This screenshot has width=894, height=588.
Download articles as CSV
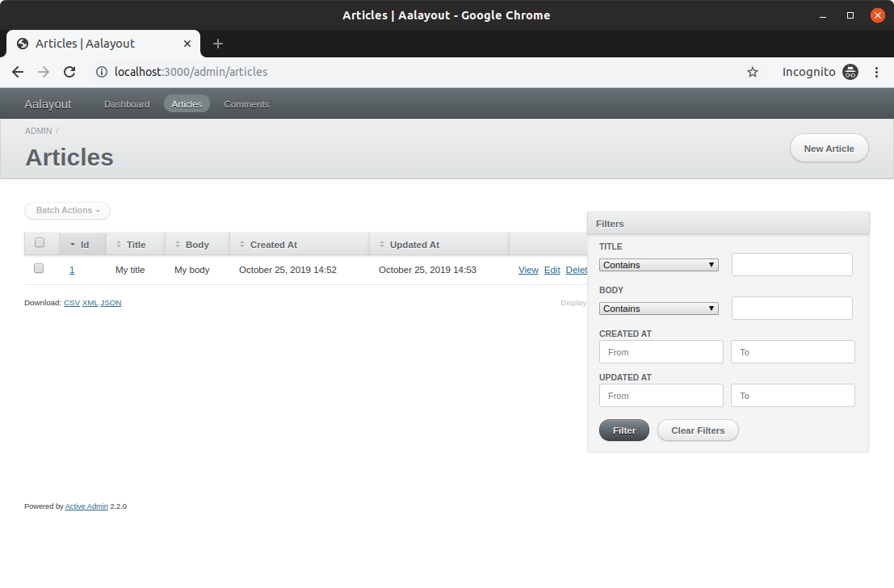click(x=72, y=303)
